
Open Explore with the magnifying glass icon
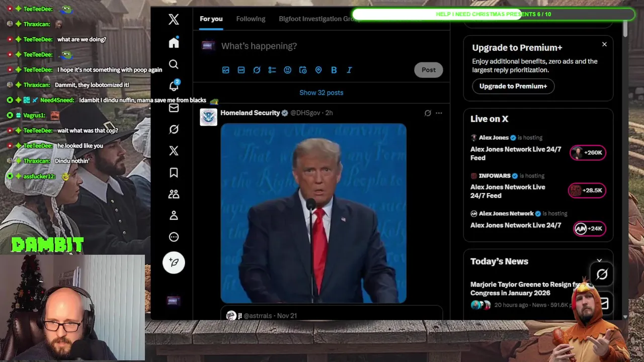pyautogui.click(x=174, y=64)
